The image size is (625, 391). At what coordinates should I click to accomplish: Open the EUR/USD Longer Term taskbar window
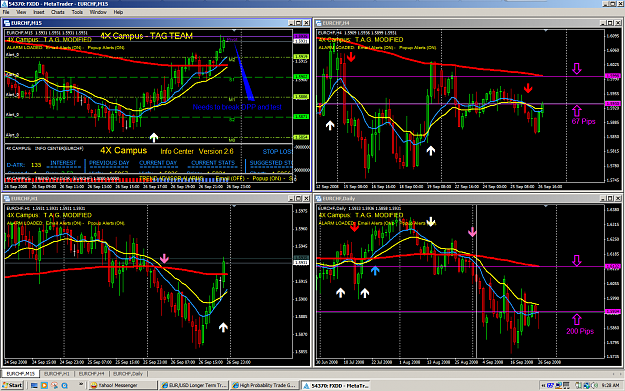[x=194, y=385]
